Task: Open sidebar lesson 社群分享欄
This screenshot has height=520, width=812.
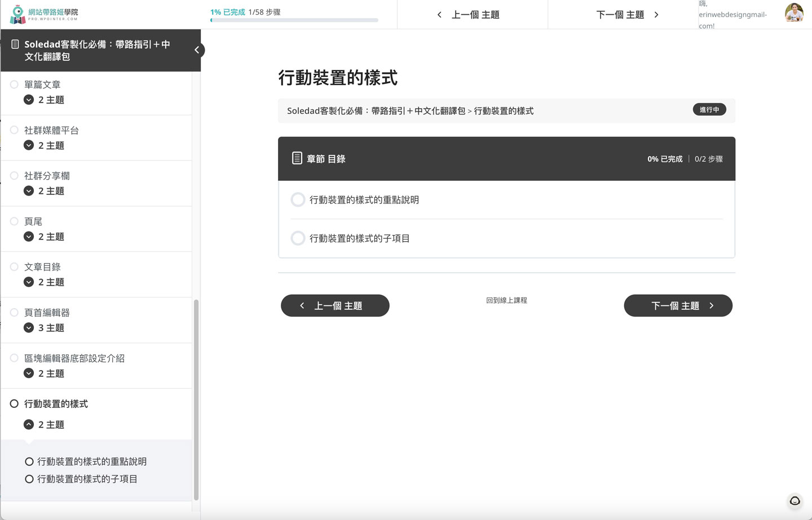Action: pyautogui.click(x=47, y=176)
